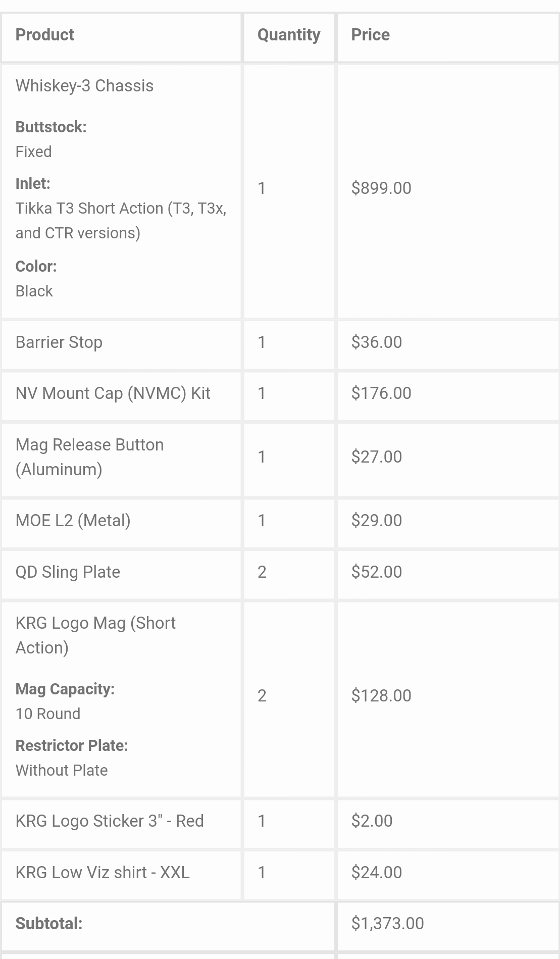
Task: Open the MOE L2 (Metal) product
Action: coord(73,521)
